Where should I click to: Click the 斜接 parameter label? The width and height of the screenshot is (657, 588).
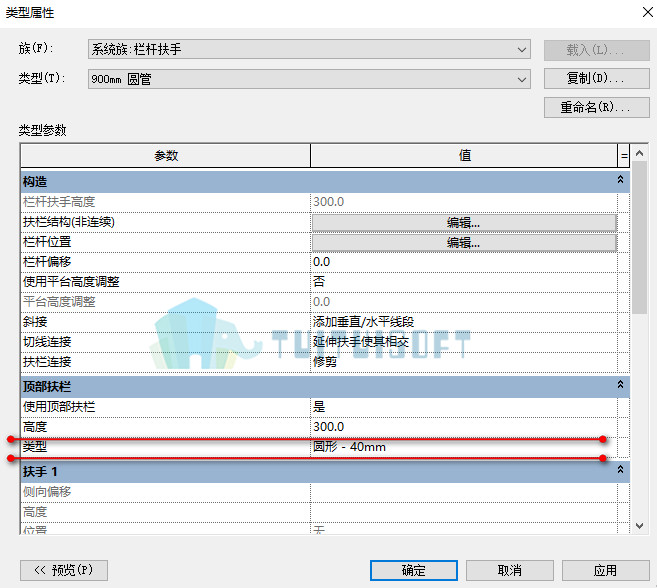[x=35, y=322]
